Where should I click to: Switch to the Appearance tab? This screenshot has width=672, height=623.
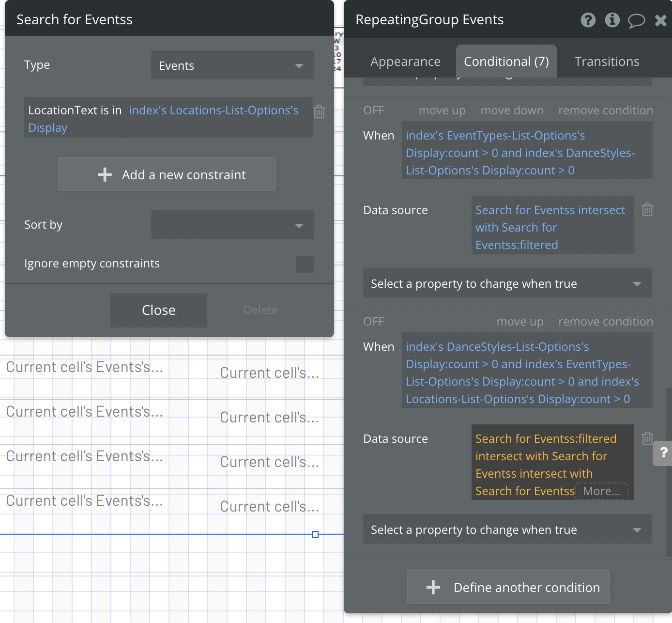pos(405,62)
